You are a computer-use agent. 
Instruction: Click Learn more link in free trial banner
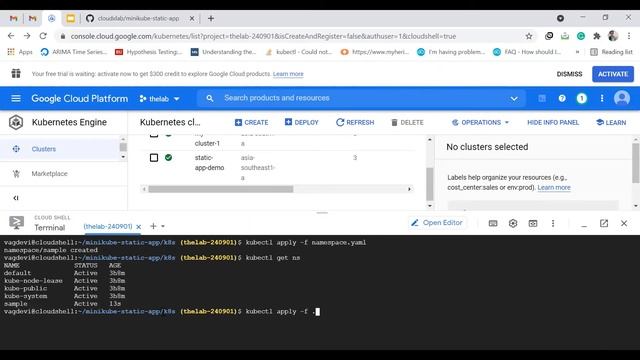click(288, 74)
